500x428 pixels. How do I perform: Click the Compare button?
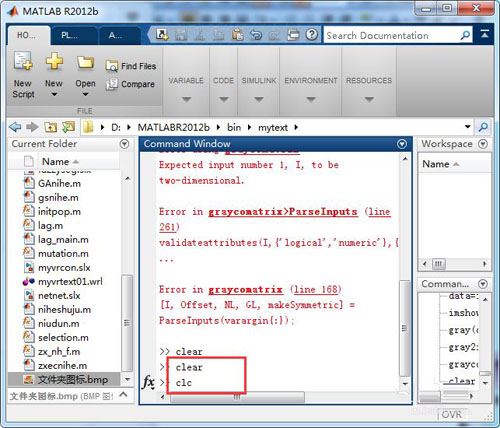(x=130, y=84)
